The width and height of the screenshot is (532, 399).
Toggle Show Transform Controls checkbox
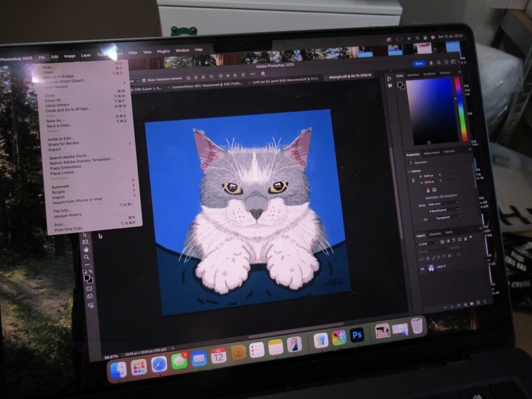click(x=144, y=81)
